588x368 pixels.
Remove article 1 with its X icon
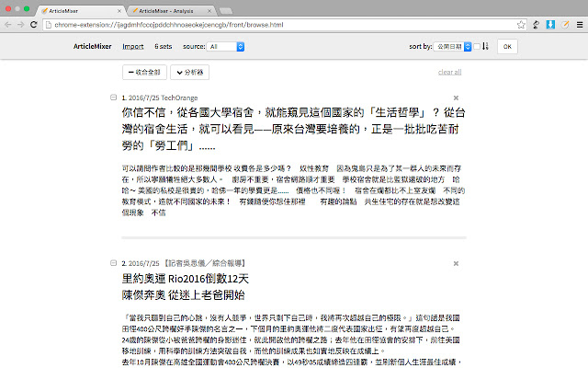click(x=456, y=98)
